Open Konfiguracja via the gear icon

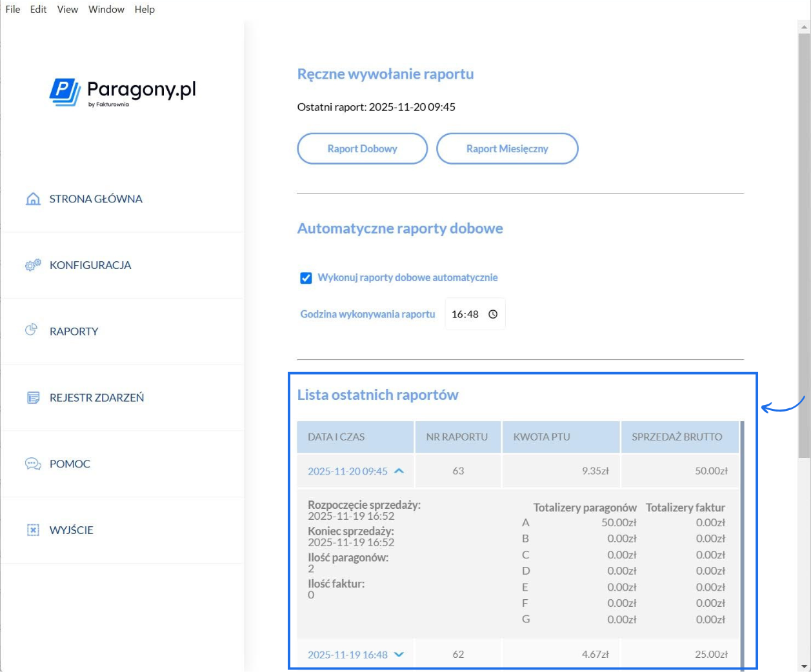click(x=31, y=264)
